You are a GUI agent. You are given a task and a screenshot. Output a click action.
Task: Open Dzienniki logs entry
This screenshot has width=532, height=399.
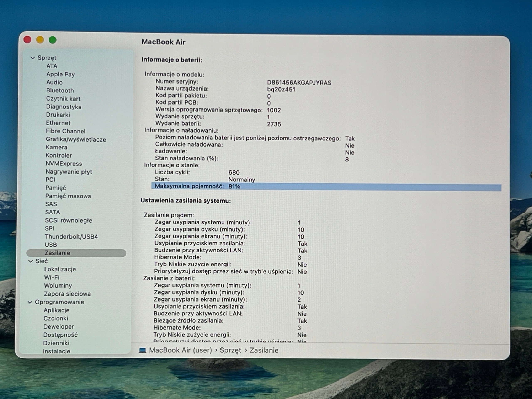[x=56, y=343]
